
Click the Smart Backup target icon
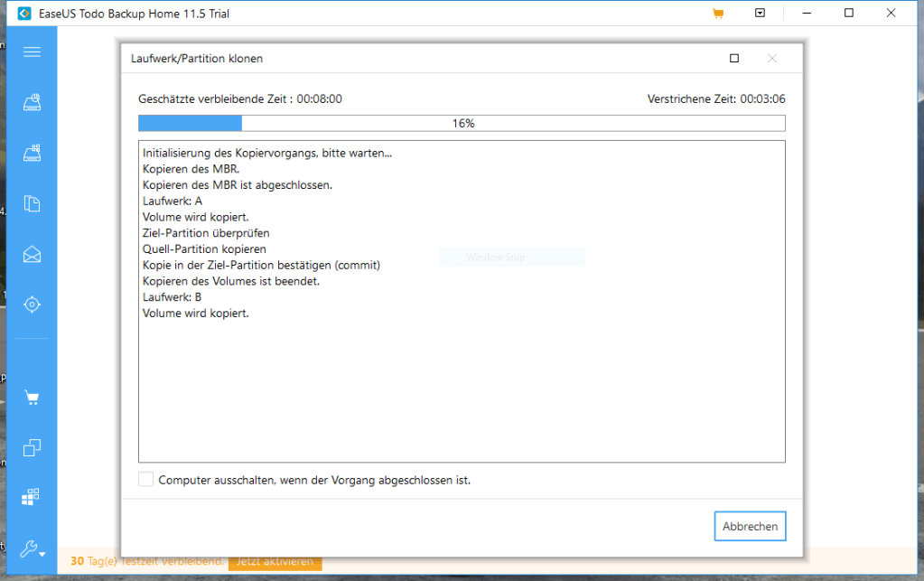32,305
